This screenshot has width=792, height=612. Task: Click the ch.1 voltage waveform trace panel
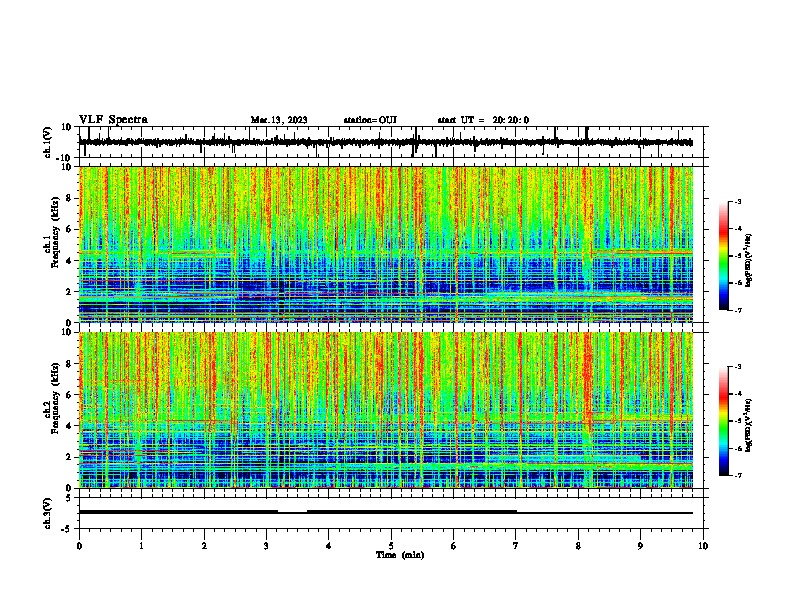[393, 142]
